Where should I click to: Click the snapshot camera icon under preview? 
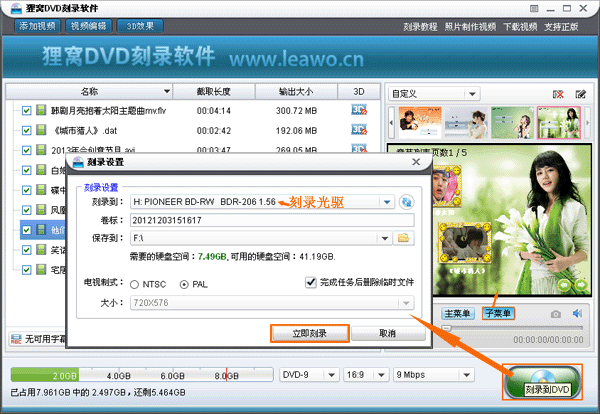556,314
